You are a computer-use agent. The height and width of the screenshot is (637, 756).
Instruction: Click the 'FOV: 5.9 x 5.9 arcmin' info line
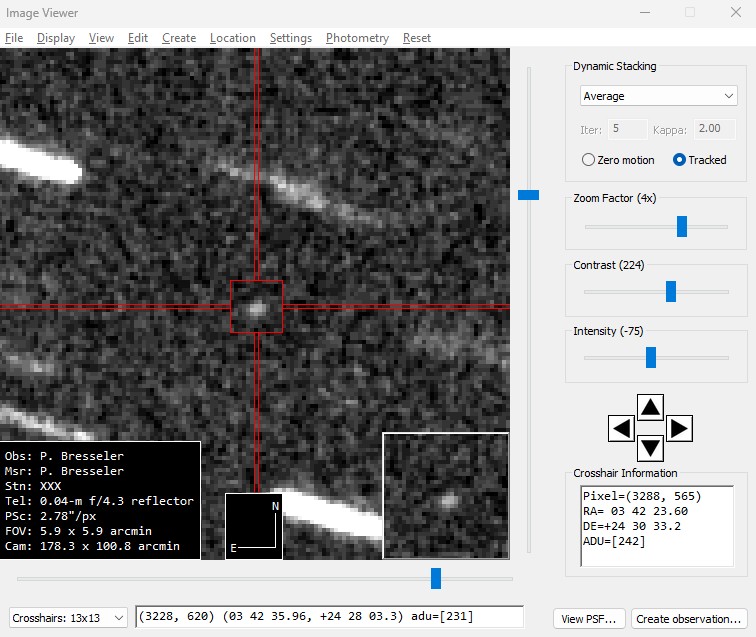tap(78, 531)
